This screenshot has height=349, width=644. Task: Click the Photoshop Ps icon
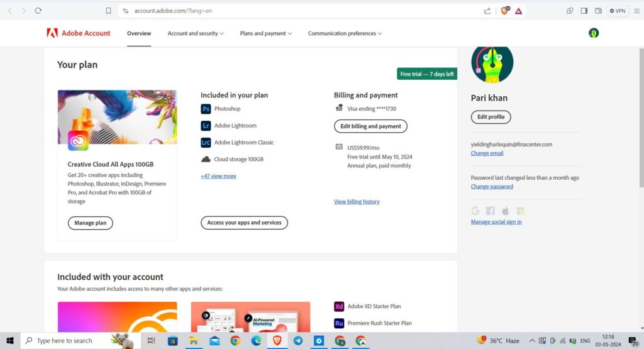pos(206,109)
